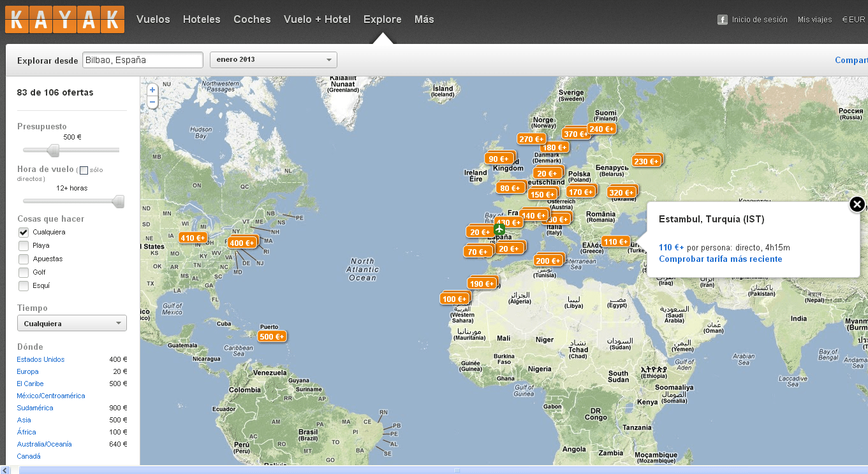
Task: Click the green airplane origin marker
Action: (x=499, y=229)
